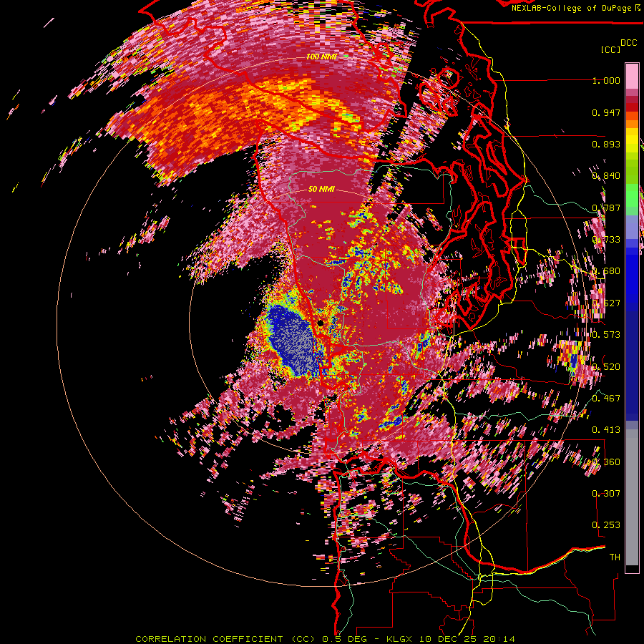Select the 0.627 legend value
644x644 pixels.
pos(606,303)
